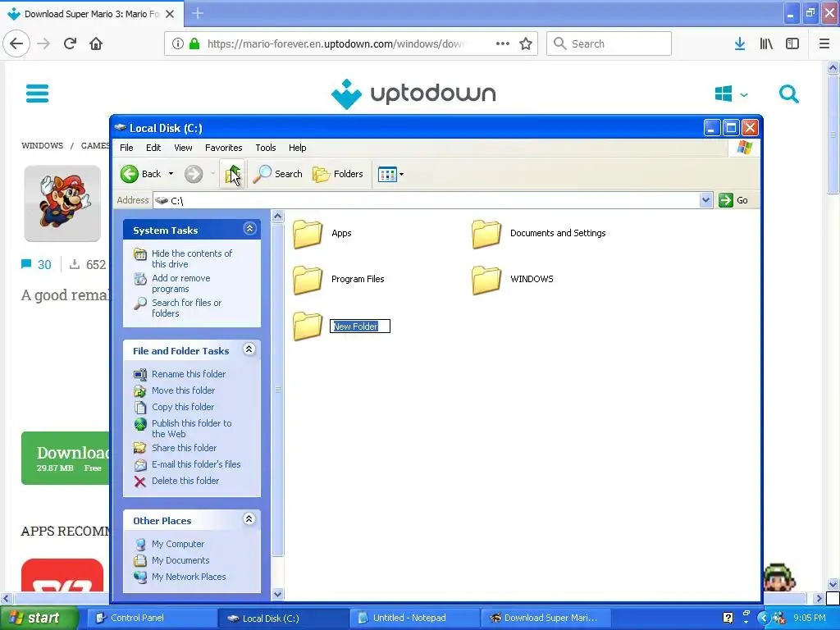Click the Firefox Home icon

[96, 43]
